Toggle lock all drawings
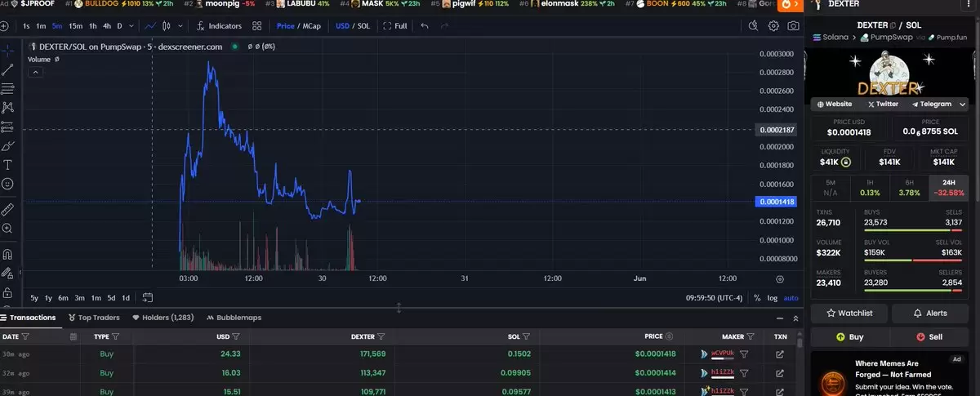 pyautogui.click(x=7, y=292)
